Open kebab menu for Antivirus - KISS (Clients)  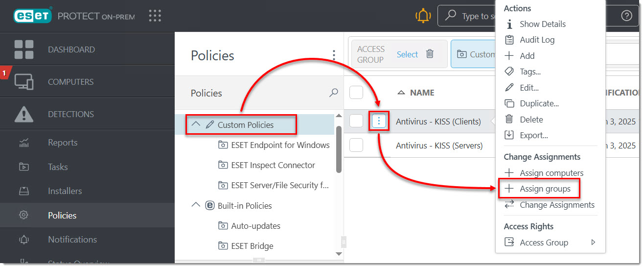coord(379,121)
